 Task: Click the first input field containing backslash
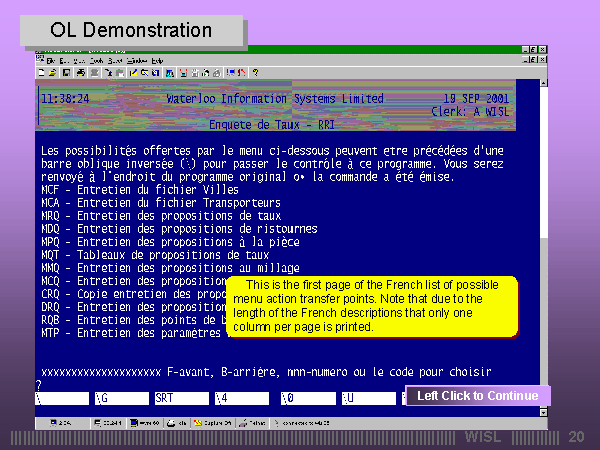point(62,398)
